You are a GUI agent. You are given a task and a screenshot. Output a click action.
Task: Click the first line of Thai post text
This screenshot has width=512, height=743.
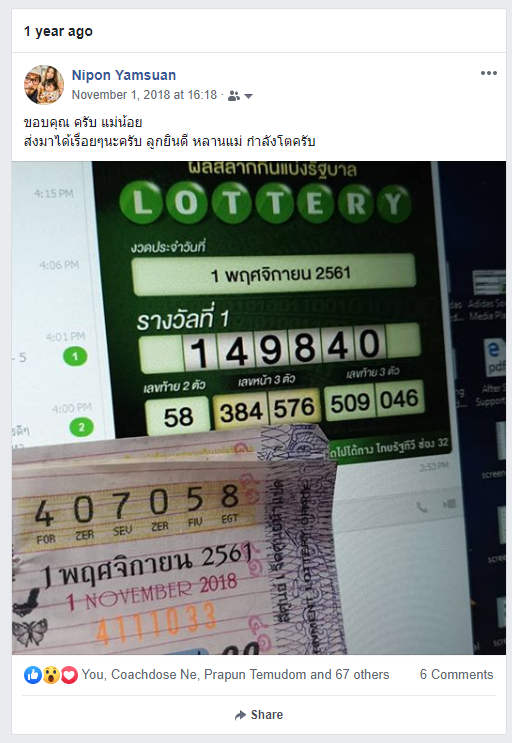pyautogui.click(x=83, y=122)
